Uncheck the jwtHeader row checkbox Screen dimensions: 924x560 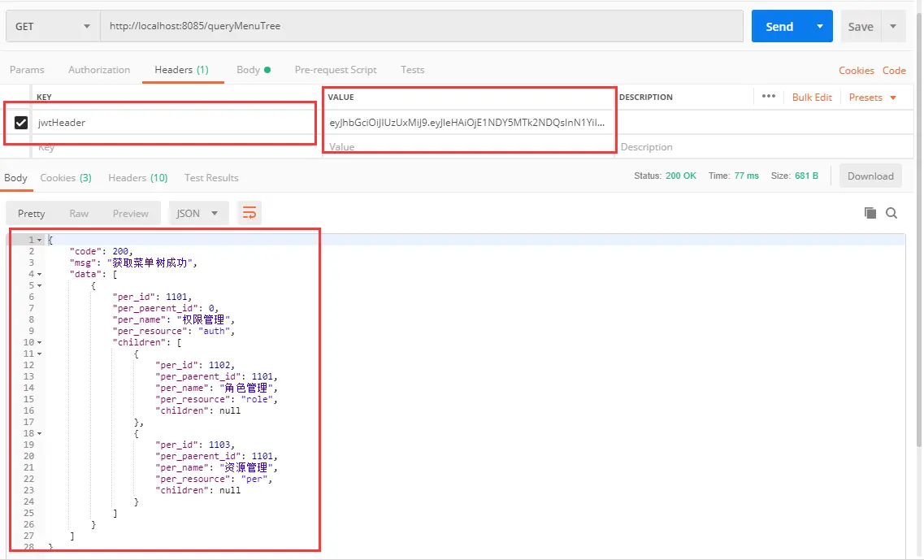20,123
